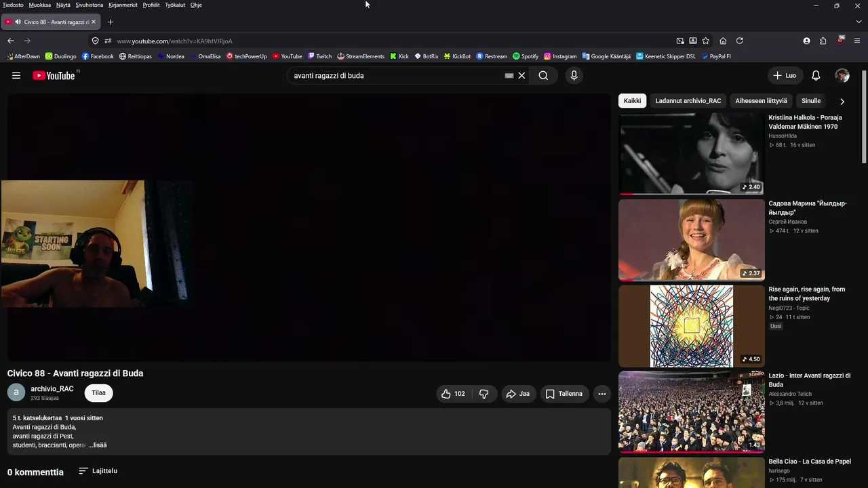Open the Muokkaa menu

click(x=40, y=5)
